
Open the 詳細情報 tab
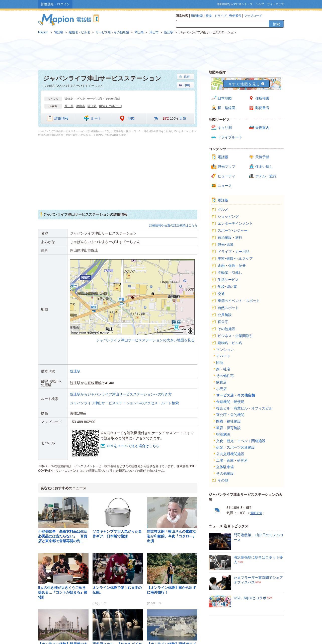pyautogui.click(x=58, y=118)
